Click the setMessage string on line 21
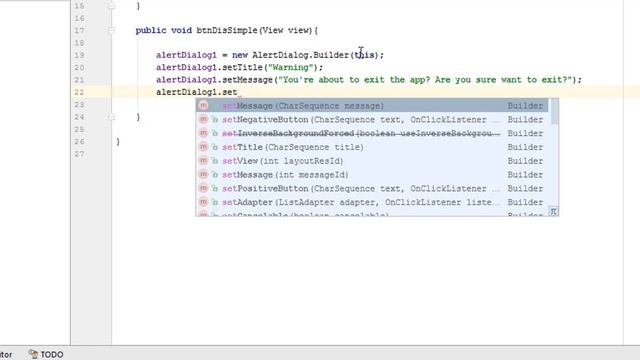Image resolution: width=640 pixels, height=360 pixels. pyautogui.click(x=425, y=80)
